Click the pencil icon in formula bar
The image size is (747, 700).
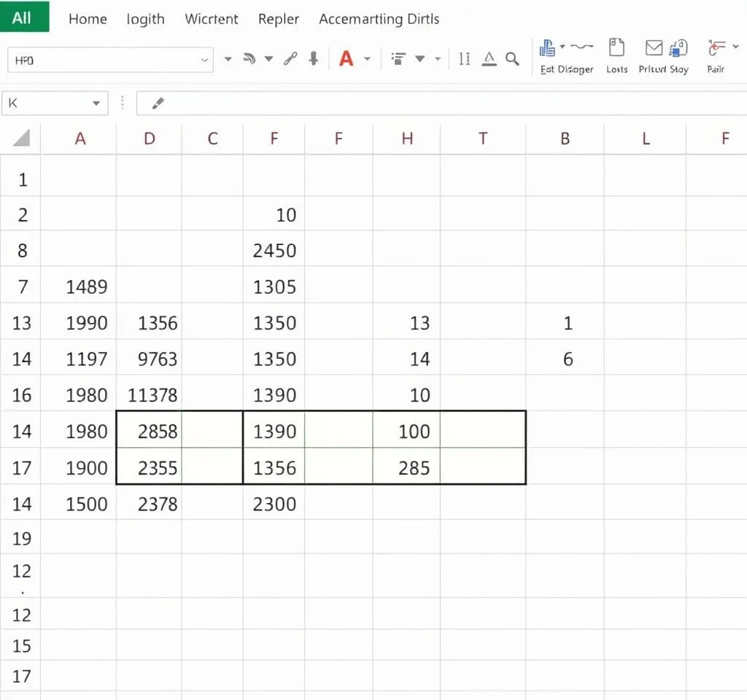coord(158,104)
